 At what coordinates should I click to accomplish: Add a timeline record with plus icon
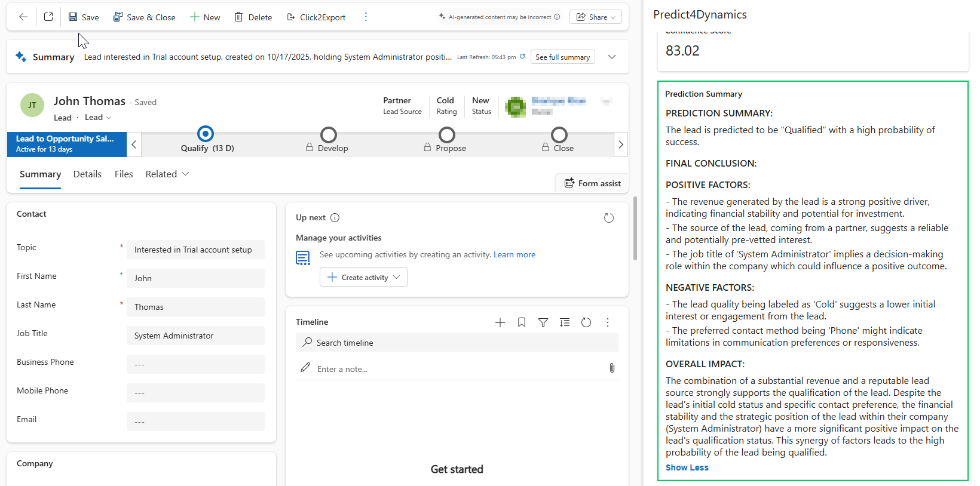click(500, 322)
